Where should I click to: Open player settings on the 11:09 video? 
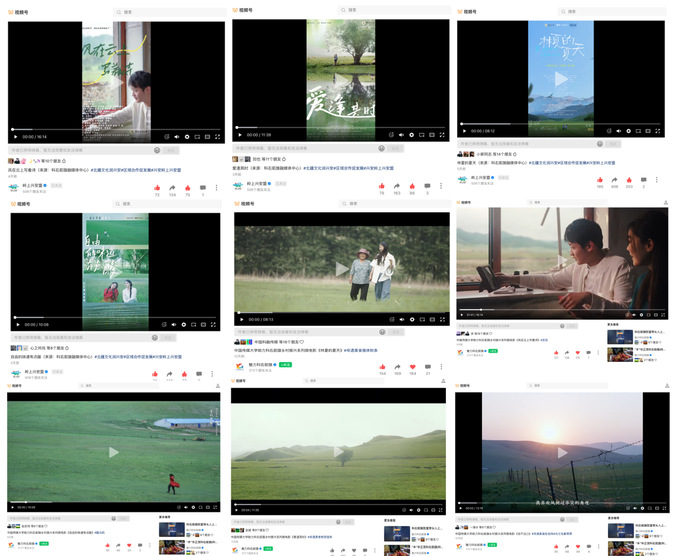click(411, 135)
